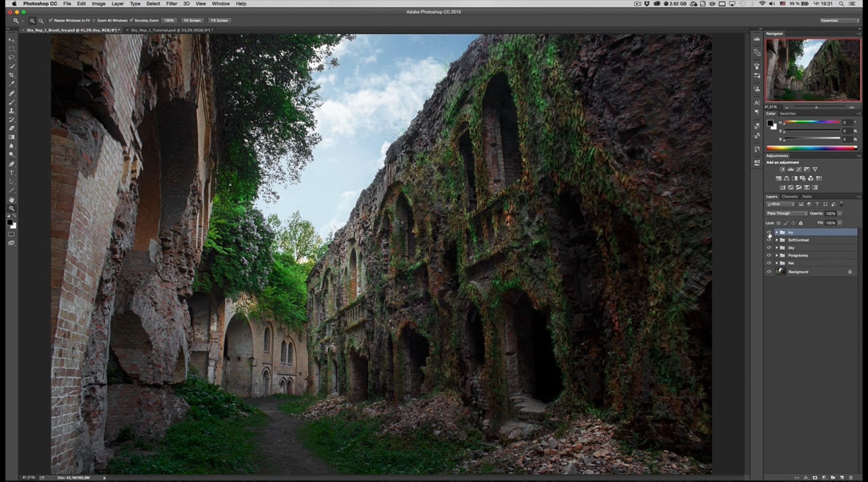Screen dimensions: 868x482
Task: Hide the Ret group
Action: (769, 263)
